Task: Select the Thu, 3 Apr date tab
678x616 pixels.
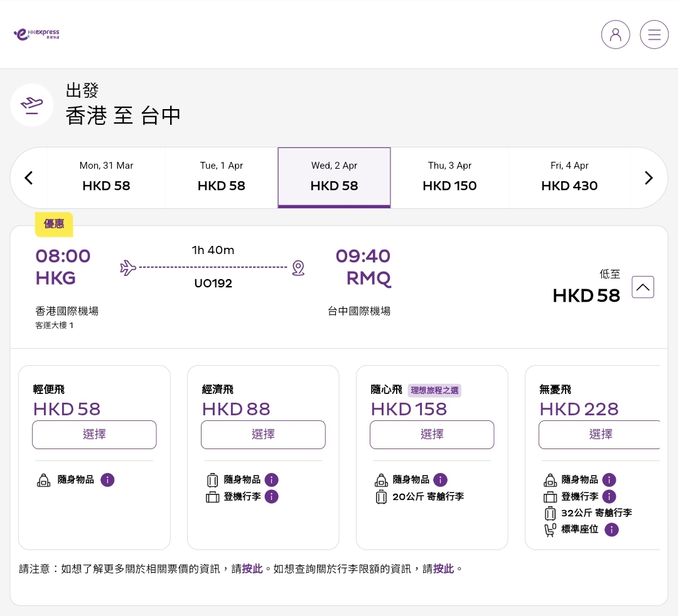Action: [x=449, y=178]
